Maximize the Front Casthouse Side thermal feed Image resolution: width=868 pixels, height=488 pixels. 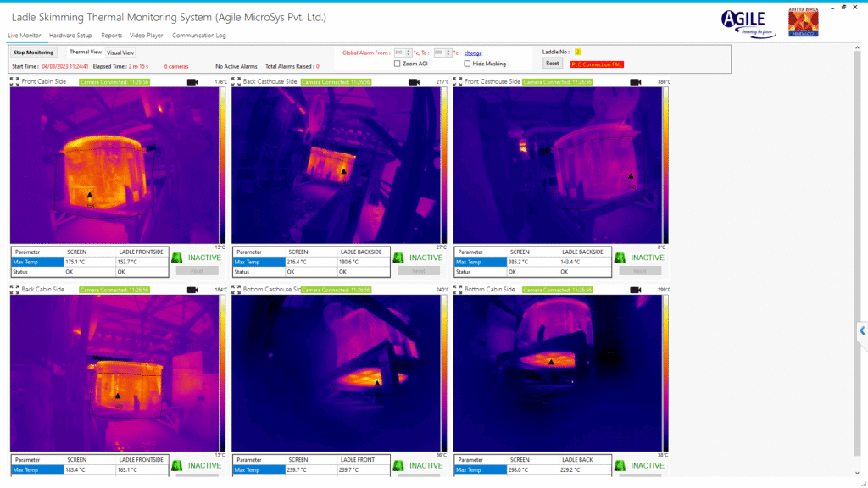pos(459,81)
